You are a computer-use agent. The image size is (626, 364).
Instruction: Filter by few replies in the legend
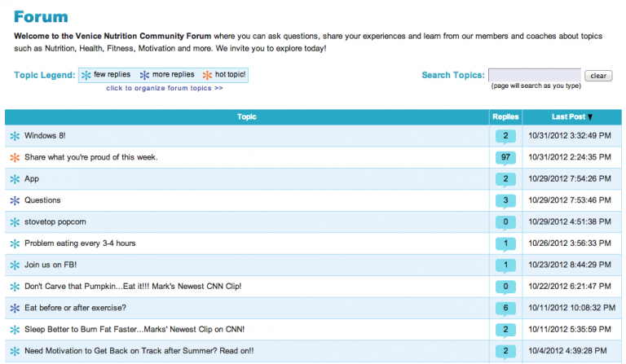point(106,75)
